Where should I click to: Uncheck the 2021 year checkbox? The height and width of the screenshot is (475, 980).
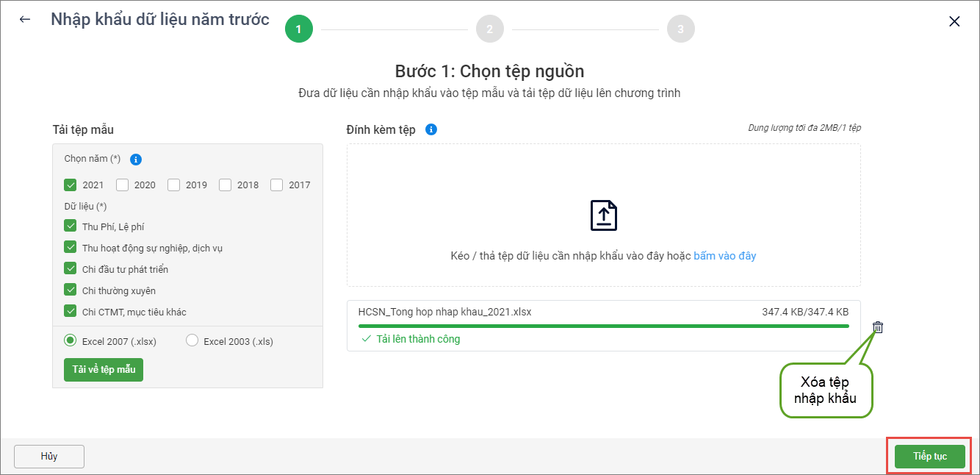71,185
